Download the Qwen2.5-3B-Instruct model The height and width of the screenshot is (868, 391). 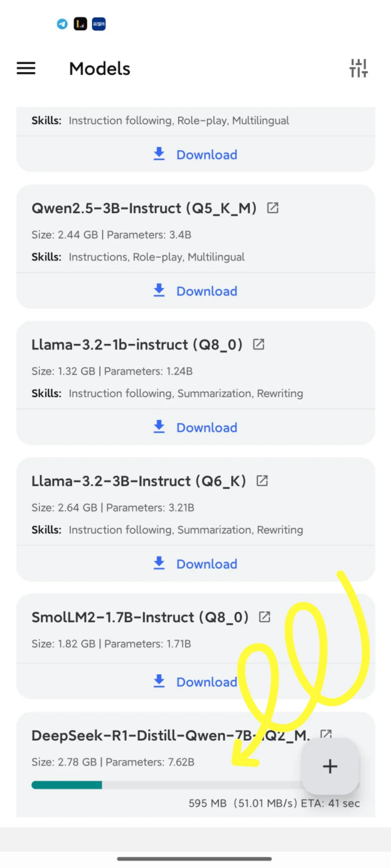(195, 291)
